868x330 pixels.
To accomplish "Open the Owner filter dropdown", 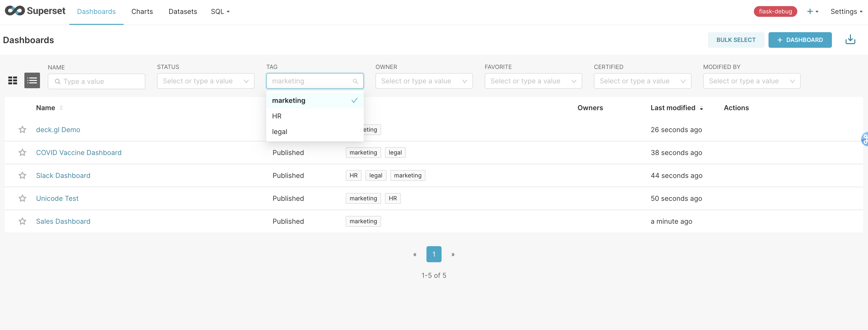I will tap(424, 81).
